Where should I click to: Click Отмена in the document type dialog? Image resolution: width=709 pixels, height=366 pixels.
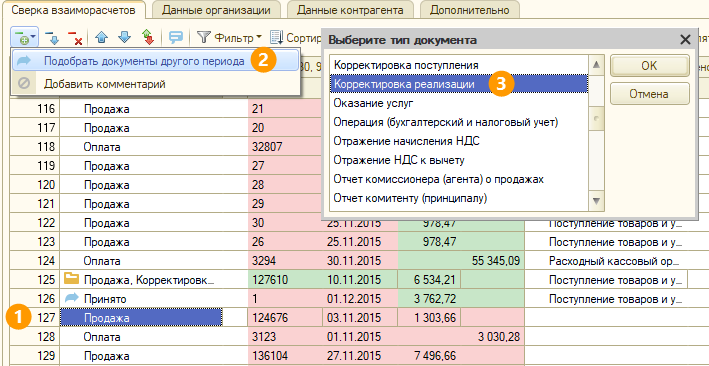click(649, 94)
